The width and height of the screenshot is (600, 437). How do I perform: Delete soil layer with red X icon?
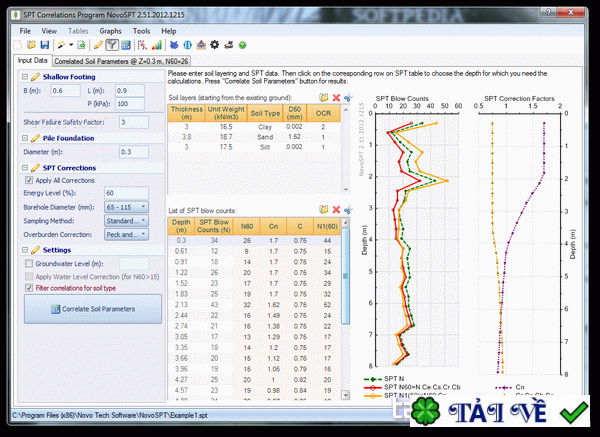pyautogui.click(x=336, y=97)
